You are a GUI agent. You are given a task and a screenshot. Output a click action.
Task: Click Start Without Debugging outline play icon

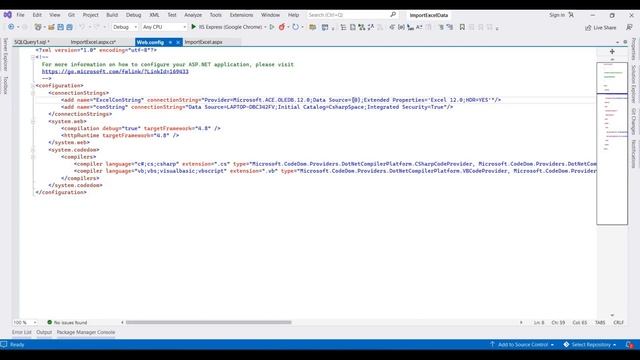[x=272, y=27]
